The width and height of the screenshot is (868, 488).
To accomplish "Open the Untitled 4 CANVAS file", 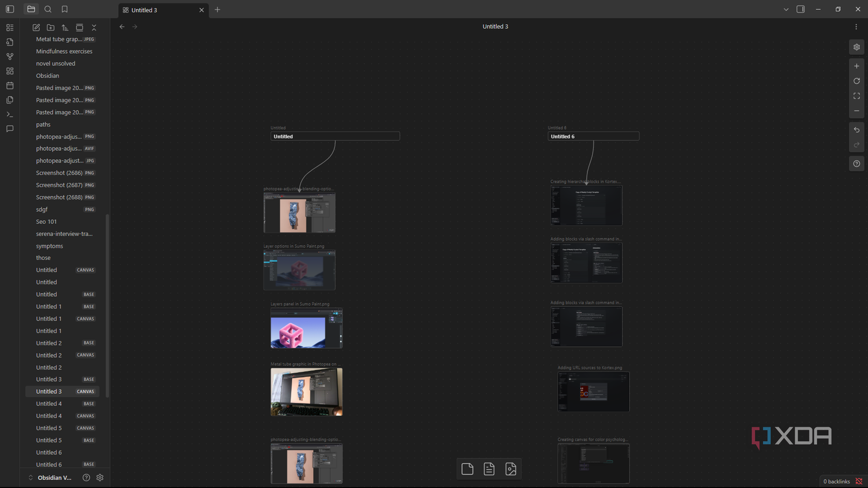I will click(x=62, y=416).
